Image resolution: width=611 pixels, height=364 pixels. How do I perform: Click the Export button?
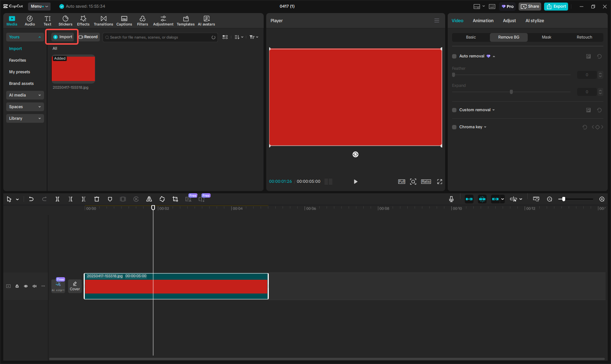(x=556, y=6)
